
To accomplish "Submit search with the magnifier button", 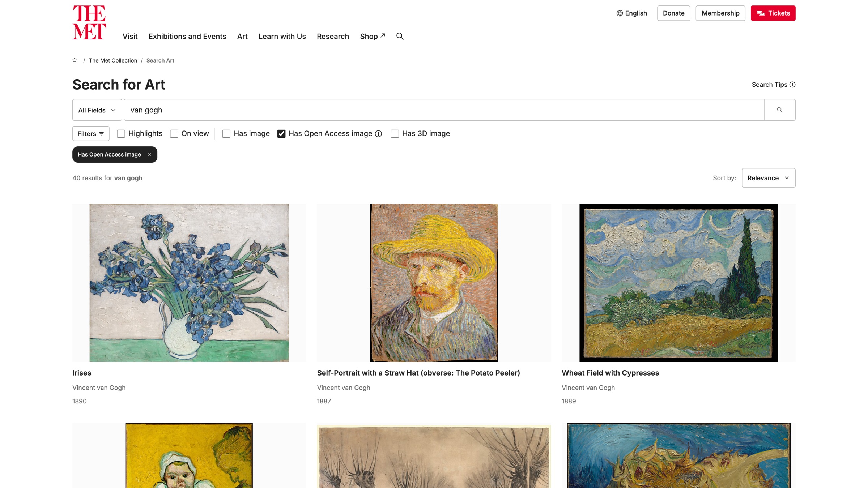I will [779, 110].
